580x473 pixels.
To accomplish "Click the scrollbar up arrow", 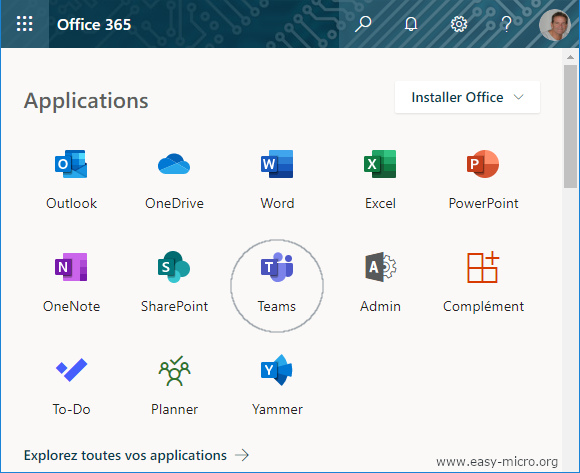I will pyautogui.click(x=570, y=57).
